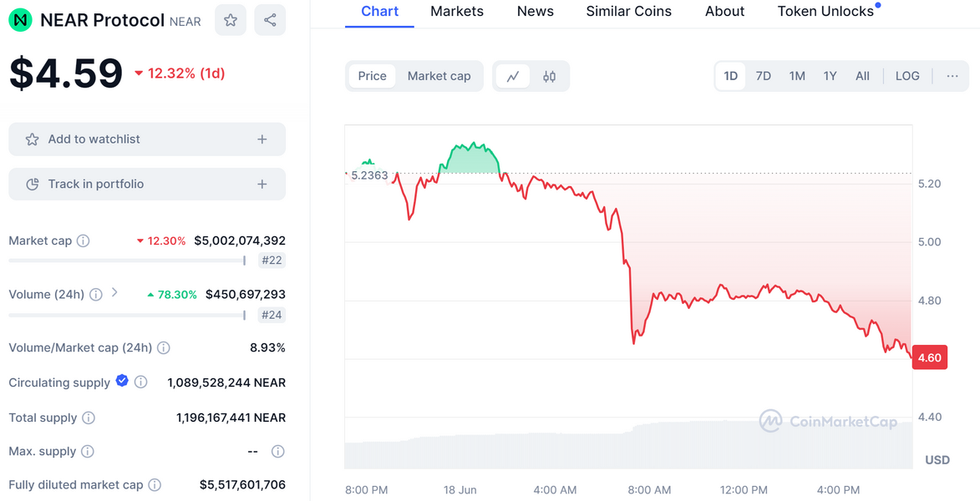
Task: Click the Volume (24h) info icon
Action: click(x=96, y=294)
